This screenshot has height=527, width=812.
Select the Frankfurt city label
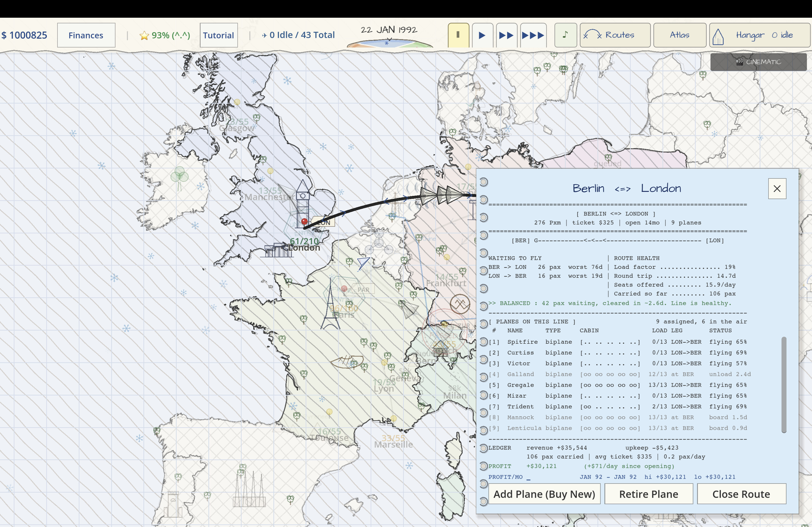coord(446,283)
